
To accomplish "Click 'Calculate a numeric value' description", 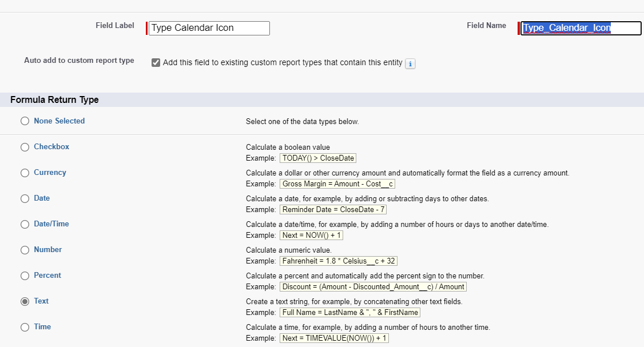I will point(289,250).
